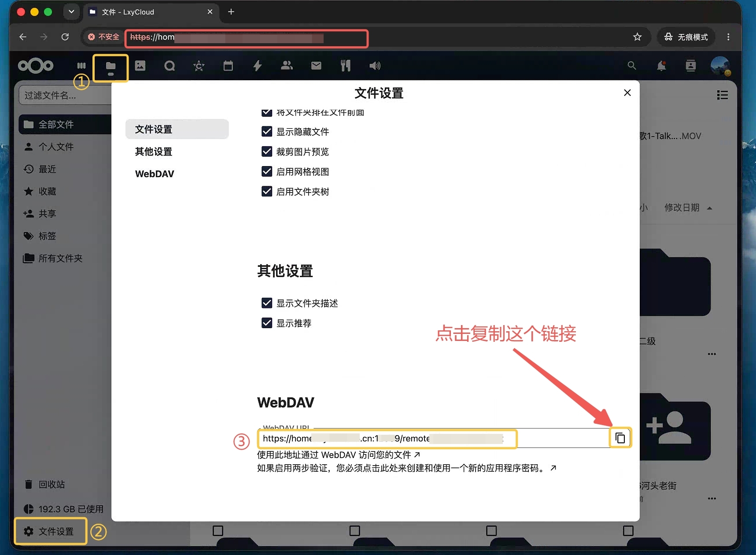
Task: Open 共享 in the left navigation
Action: 65,214
